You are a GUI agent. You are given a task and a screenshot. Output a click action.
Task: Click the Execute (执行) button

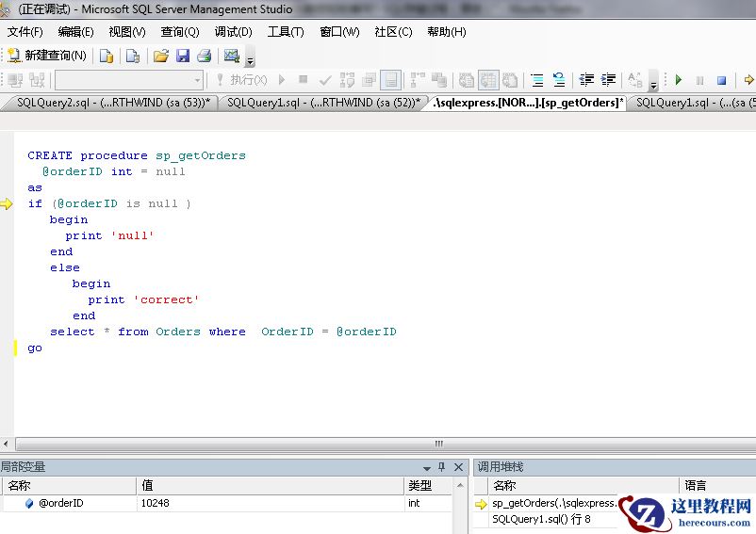coord(242,79)
